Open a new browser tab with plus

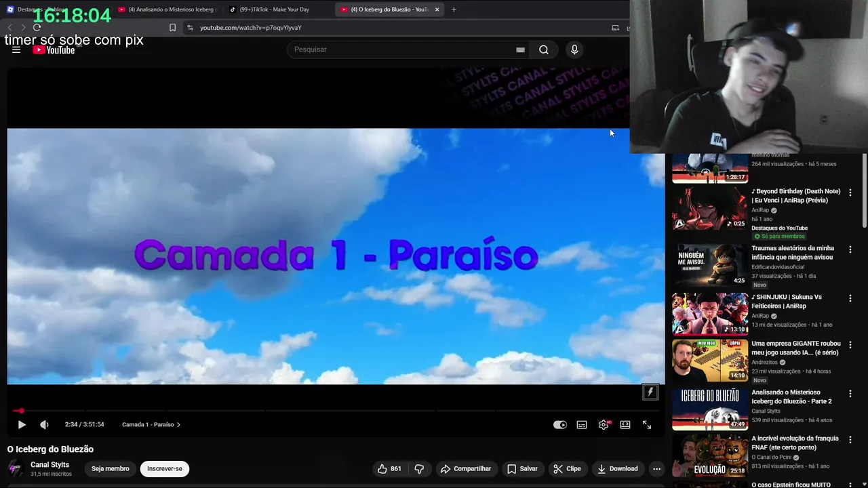(454, 9)
